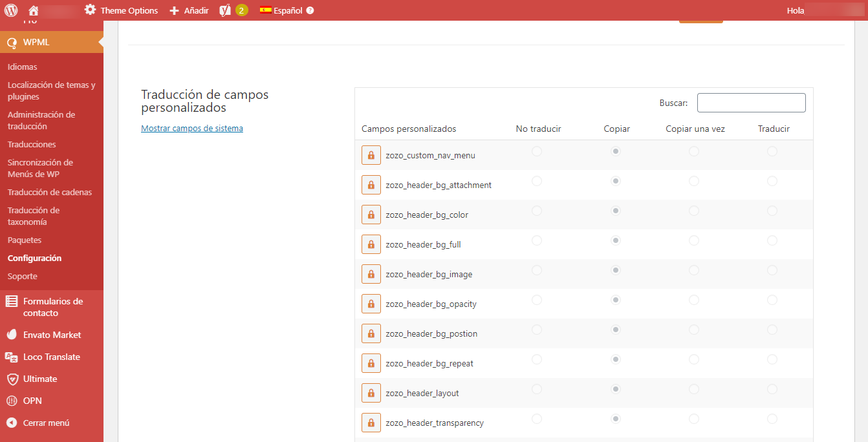Click lock icon for zozo_header_bg_postion
Viewport: 868px width, 442px height.
point(371,334)
